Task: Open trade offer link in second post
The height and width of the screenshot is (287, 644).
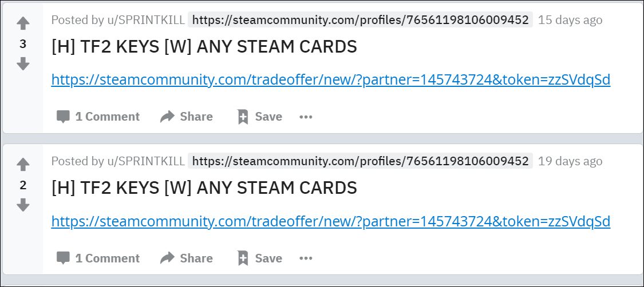Action: [x=331, y=221]
